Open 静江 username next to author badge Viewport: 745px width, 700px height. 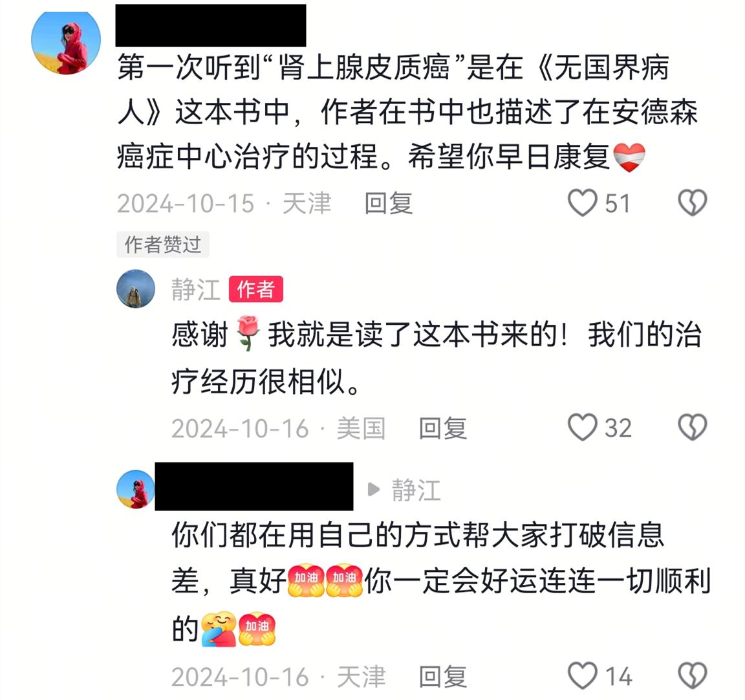point(196,289)
